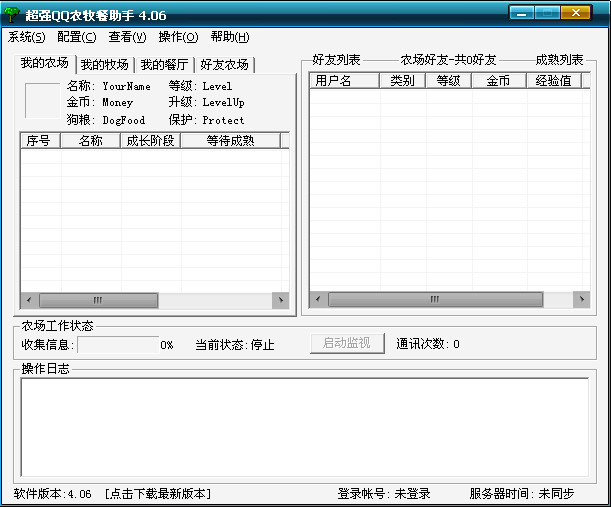Switch to the 成熟列表 tab
This screenshot has height=507, width=611.
click(559, 60)
